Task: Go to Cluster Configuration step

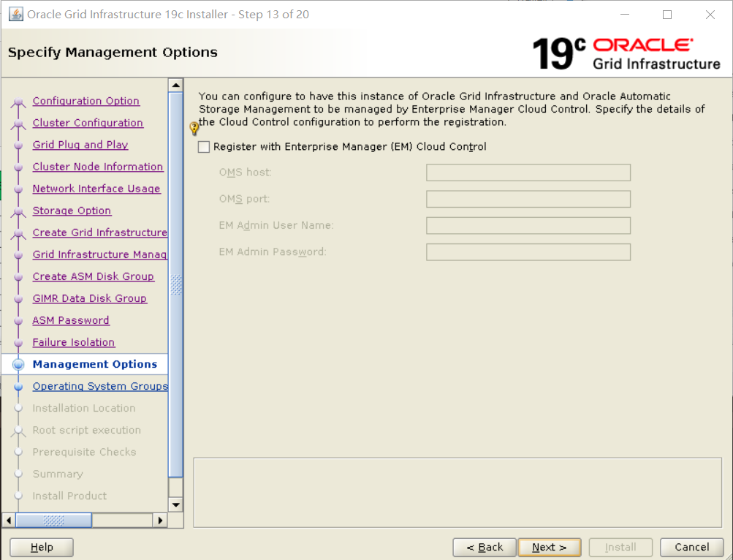Action: pyautogui.click(x=88, y=123)
